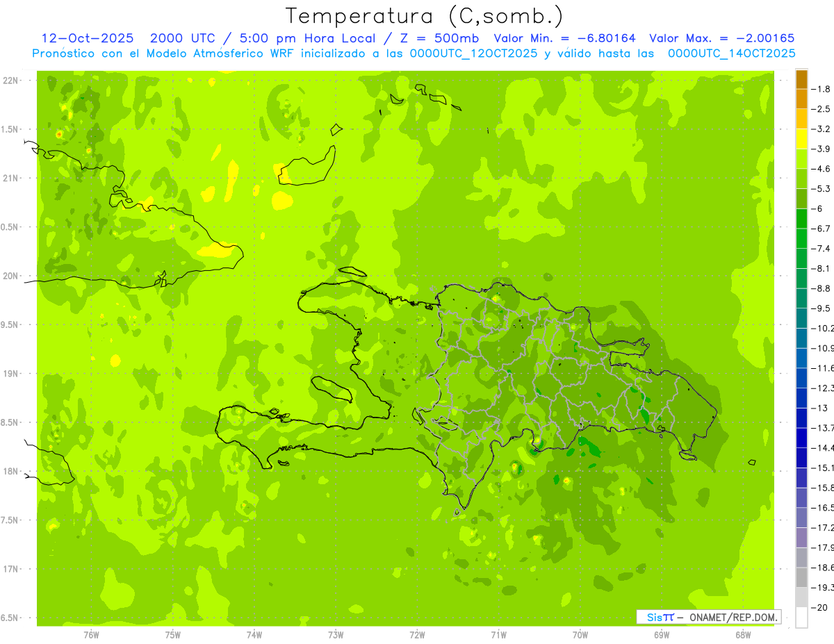Pick gray swatch between -18.6 and -19.3

click(x=801, y=577)
